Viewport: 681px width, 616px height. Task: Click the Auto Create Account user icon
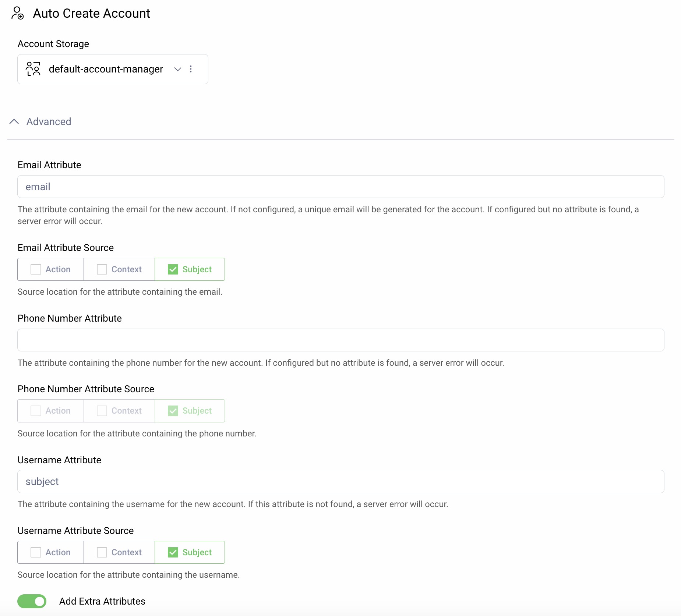click(17, 13)
